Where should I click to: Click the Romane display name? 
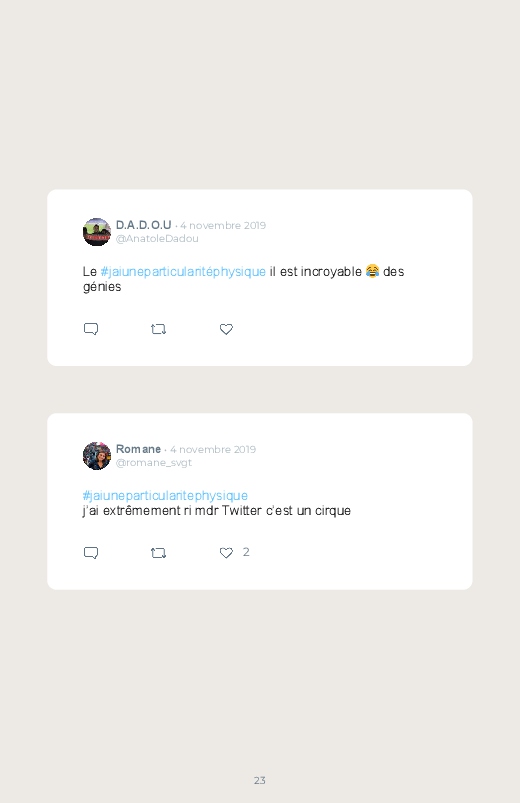pos(138,449)
